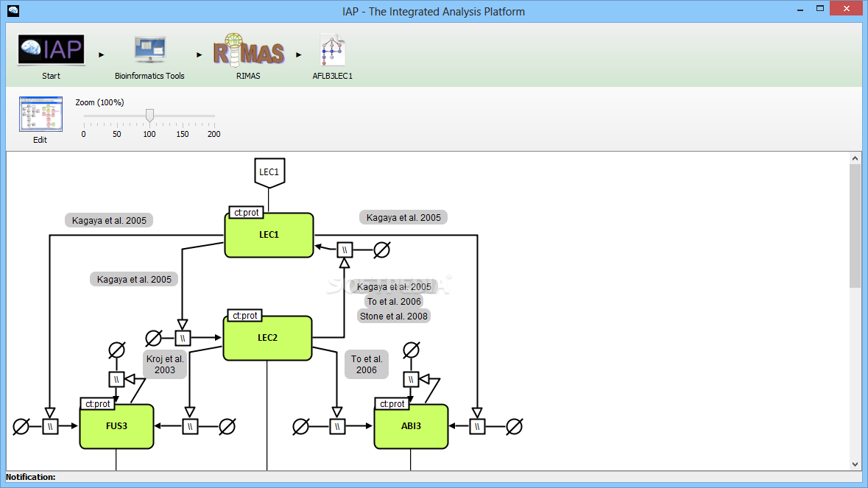
Task: Click the ct:prot label on FUS3
Action: 97,404
